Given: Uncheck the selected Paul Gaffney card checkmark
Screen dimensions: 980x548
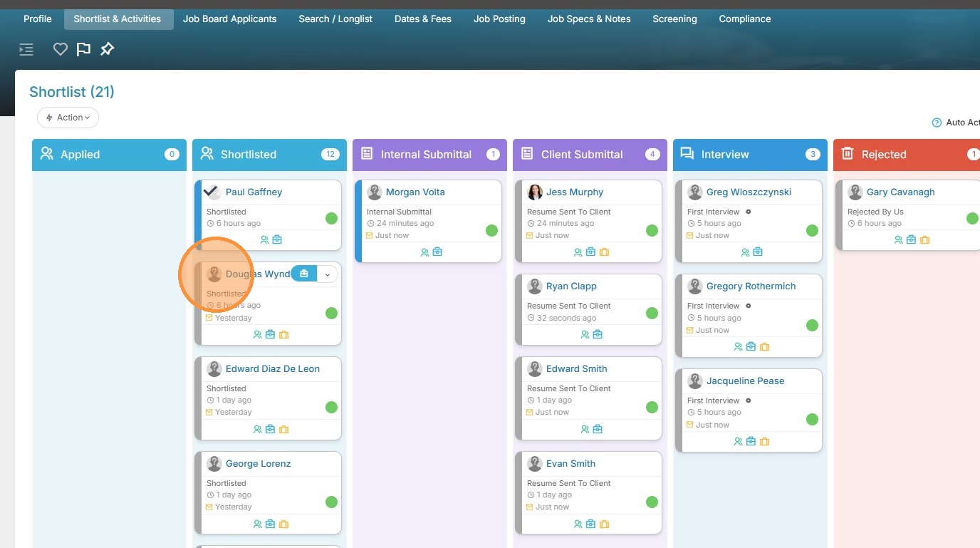Looking at the screenshot, I should pos(212,192).
